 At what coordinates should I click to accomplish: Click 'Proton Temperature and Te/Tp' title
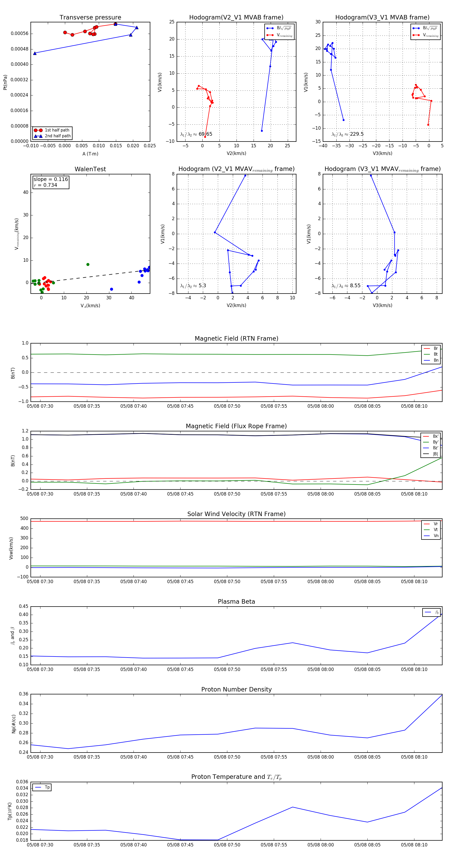236,777
